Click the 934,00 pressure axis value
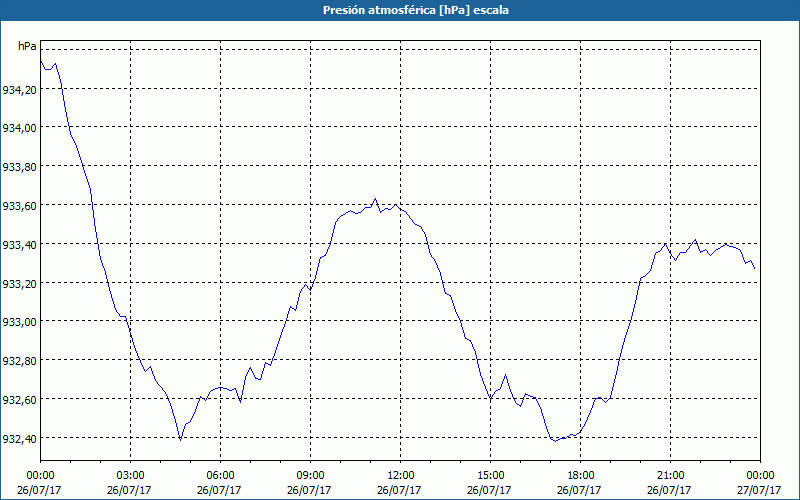800x500 pixels. coord(19,129)
